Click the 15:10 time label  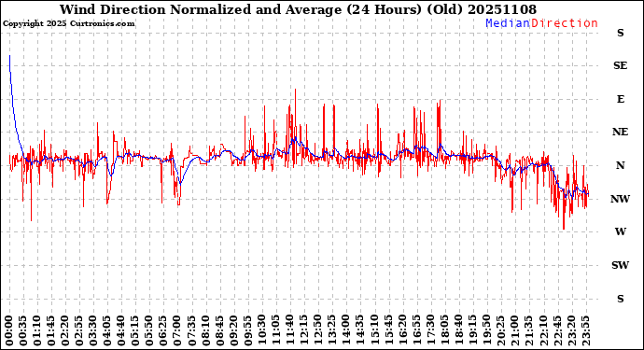coord(374,330)
